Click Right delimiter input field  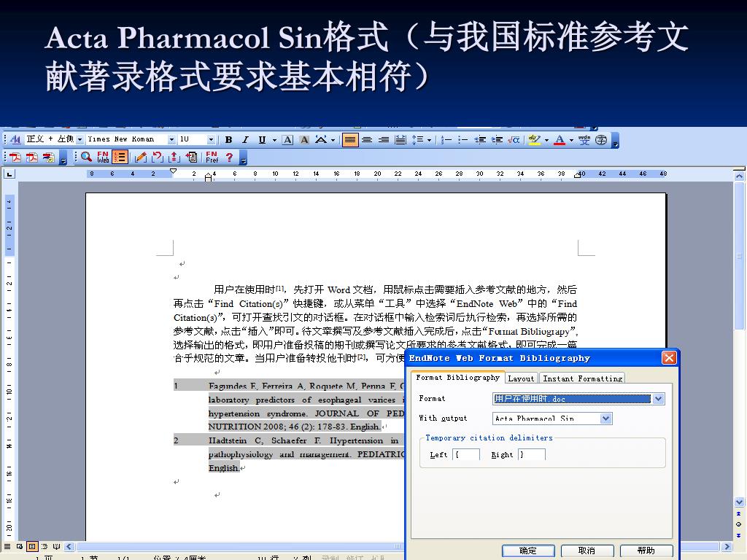tap(531, 454)
